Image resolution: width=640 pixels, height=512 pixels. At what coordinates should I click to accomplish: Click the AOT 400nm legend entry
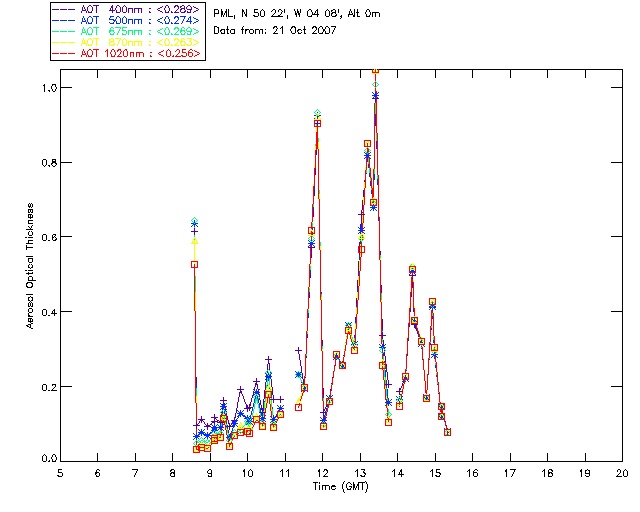pyautogui.click(x=127, y=9)
